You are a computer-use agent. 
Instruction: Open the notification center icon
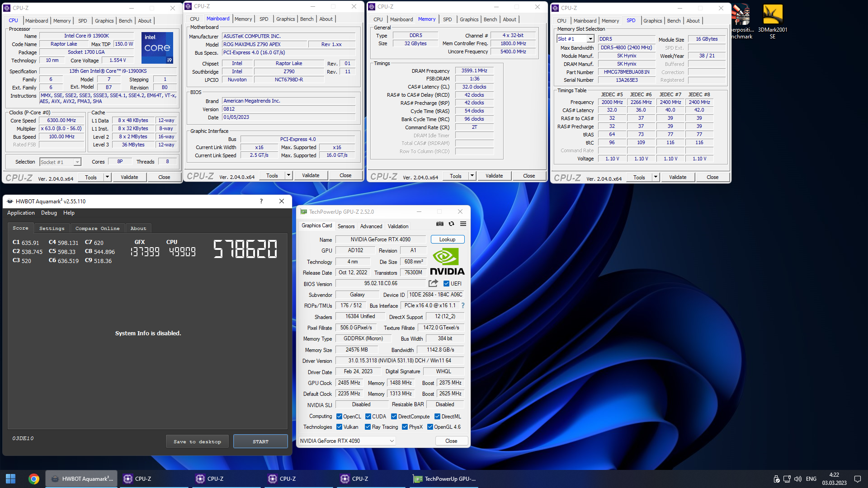pyautogui.click(x=857, y=479)
